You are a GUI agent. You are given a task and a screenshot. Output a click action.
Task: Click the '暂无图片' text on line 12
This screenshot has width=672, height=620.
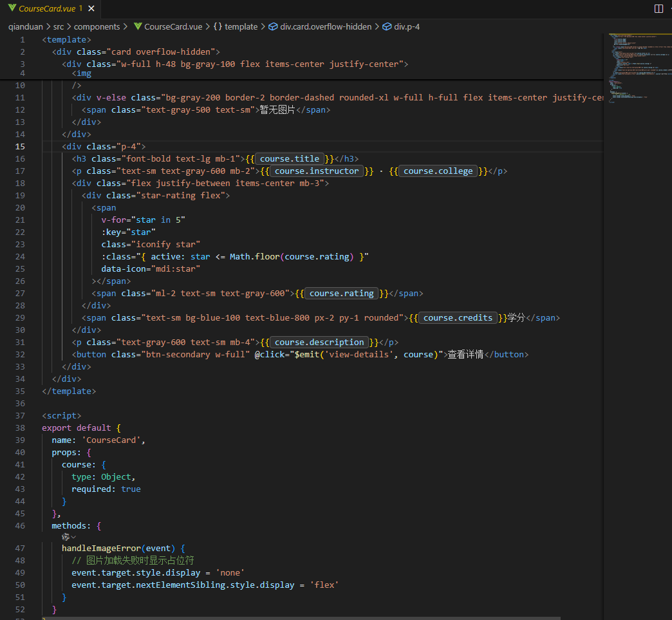click(277, 109)
